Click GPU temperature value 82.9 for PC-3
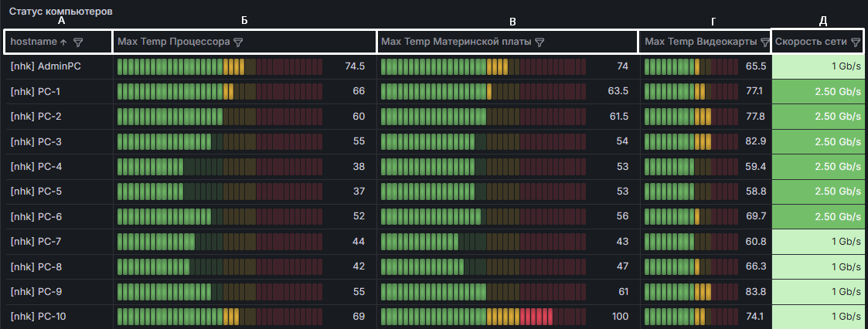The height and width of the screenshot is (329, 868). click(756, 141)
